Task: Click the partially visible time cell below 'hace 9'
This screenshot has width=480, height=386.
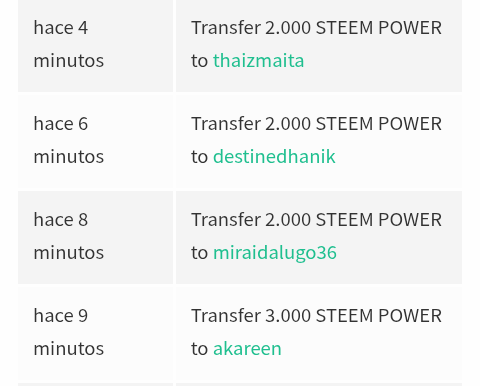Action: [95, 385]
